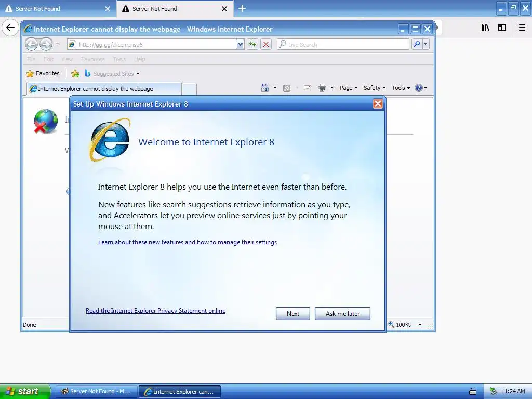The height and width of the screenshot is (399, 532).
Task: Click the New Tab button in IE
Action: click(x=189, y=89)
